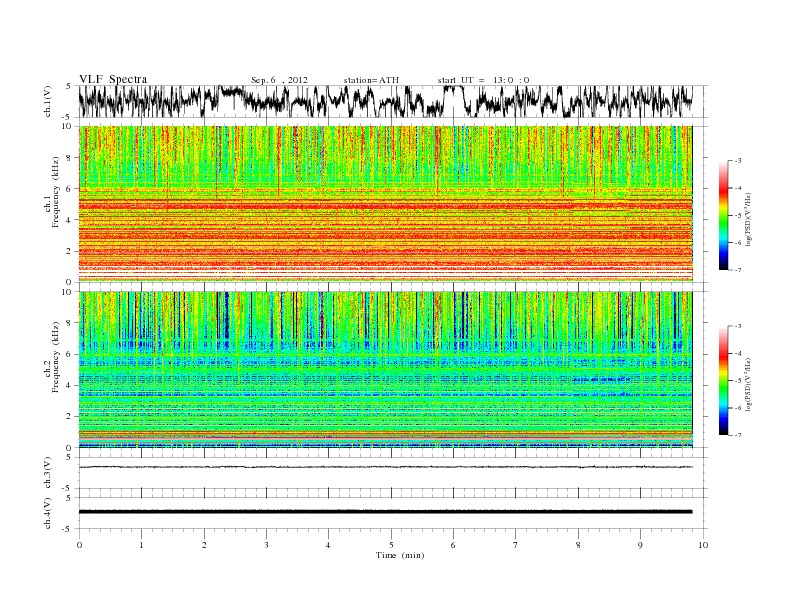This screenshot has height=612, width=792.
Task: Click the lower PSD color scale bar
Action: click(x=723, y=381)
